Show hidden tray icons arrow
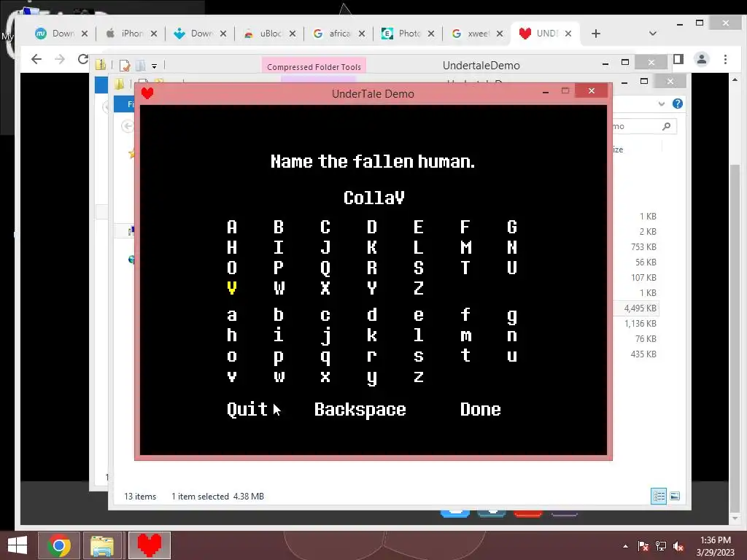This screenshot has height=560, width=747. (x=625, y=546)
